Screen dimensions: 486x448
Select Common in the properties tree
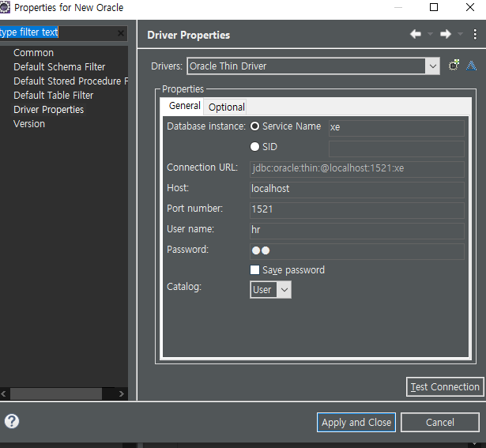(33, 53)
